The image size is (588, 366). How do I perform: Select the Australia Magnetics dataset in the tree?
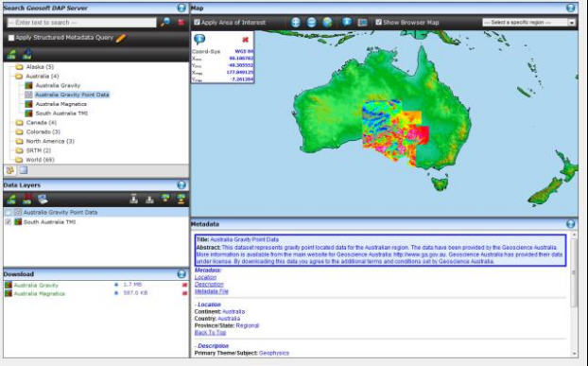click(x=61, y=104)
